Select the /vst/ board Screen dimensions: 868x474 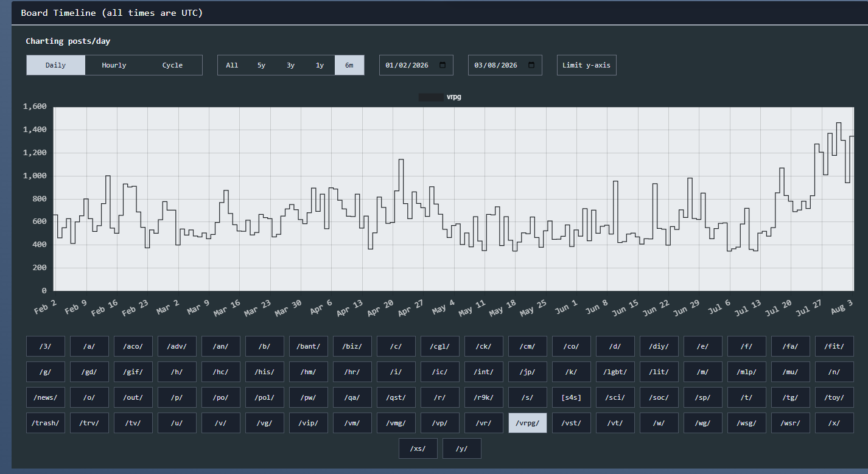(572, 423)
